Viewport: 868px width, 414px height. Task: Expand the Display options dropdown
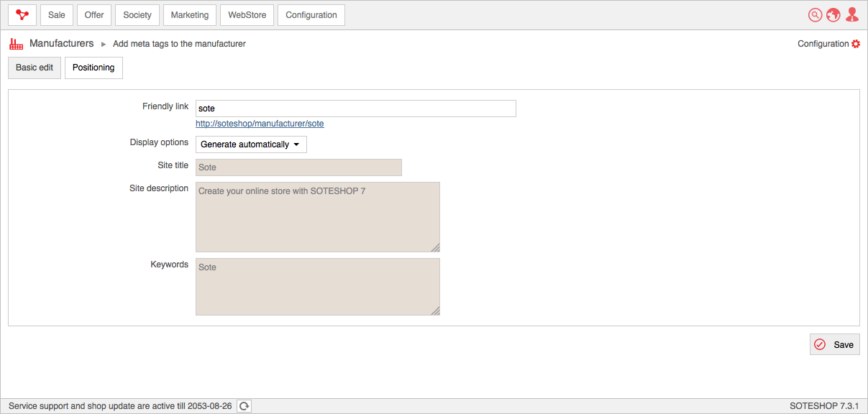251,144
